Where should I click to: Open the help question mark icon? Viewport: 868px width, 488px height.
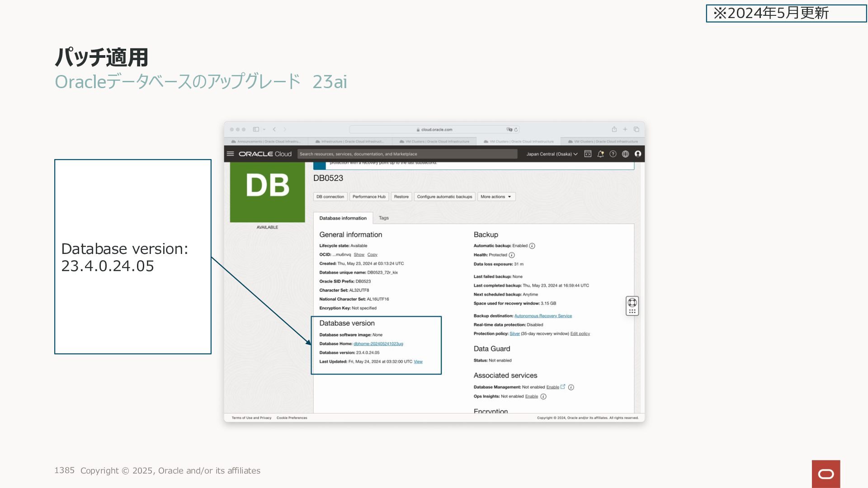[613, 154]
